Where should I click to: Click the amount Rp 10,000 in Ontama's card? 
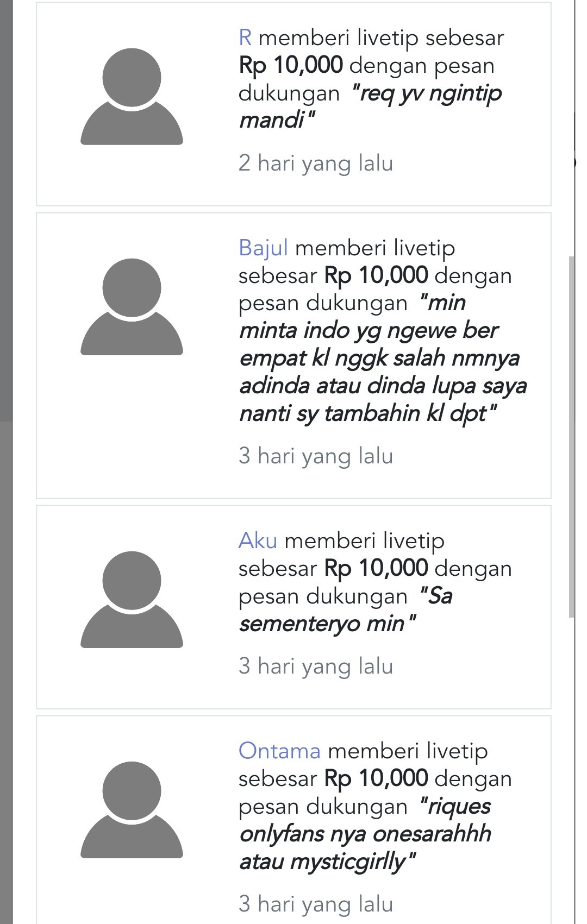[x=376, y=778]
